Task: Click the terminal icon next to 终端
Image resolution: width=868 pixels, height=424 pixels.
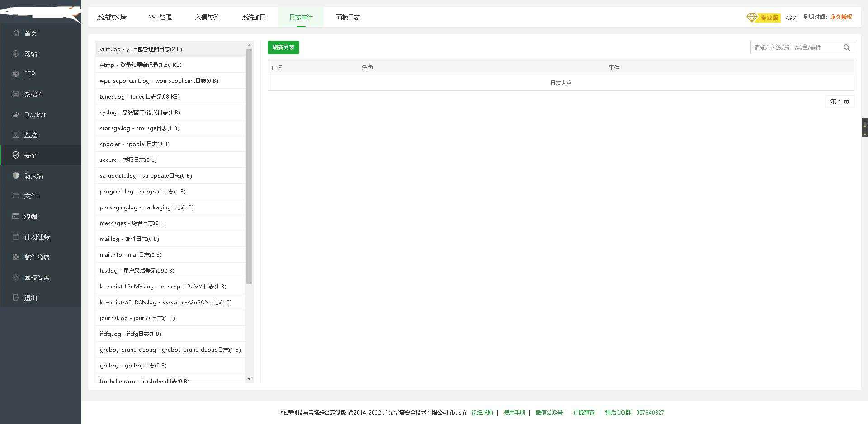Action: coord(16,216)
